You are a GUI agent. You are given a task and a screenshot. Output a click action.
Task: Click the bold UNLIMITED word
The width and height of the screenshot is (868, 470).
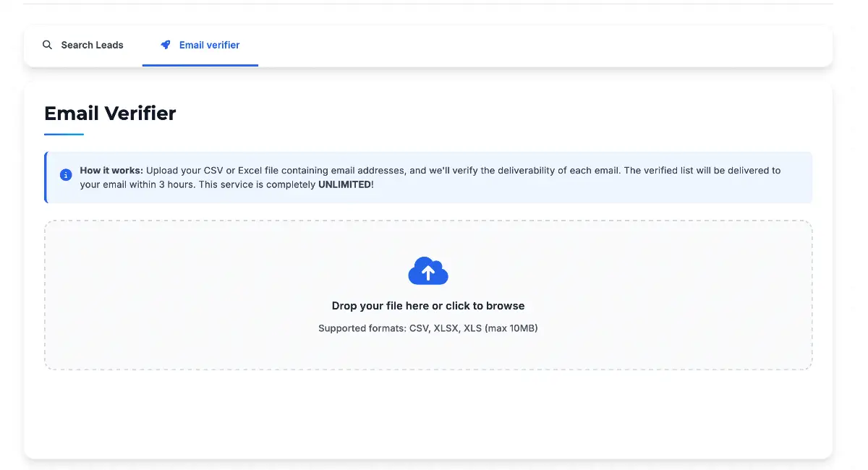point(344,184)
